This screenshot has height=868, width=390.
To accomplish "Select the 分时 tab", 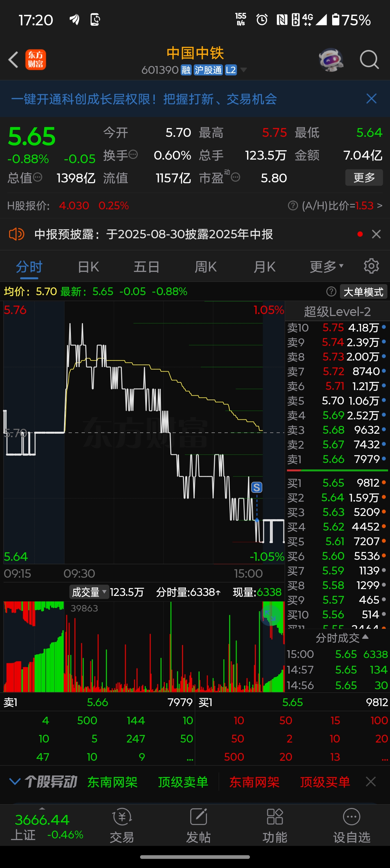I will pos(29,267).
